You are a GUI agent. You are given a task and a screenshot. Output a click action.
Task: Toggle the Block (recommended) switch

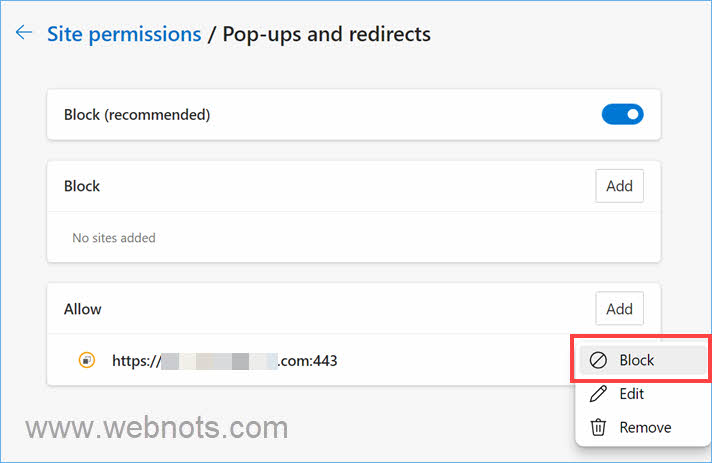coord(622,114)
